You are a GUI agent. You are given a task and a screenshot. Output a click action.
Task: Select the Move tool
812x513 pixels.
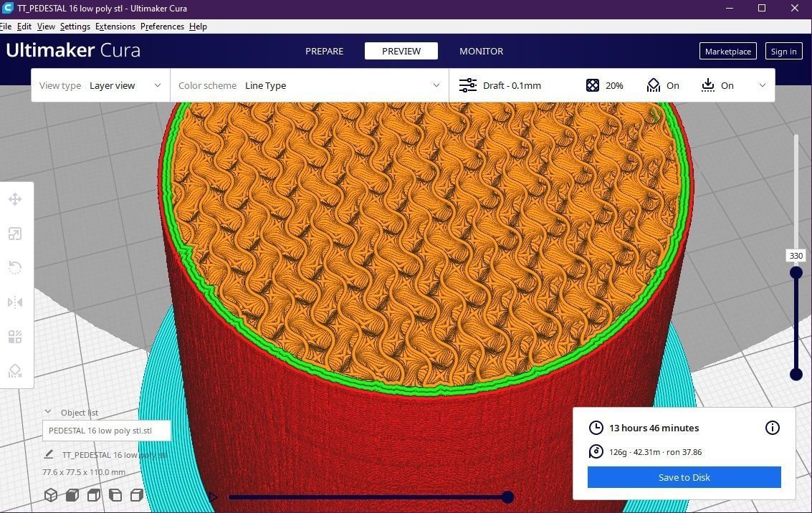point(15,199)
